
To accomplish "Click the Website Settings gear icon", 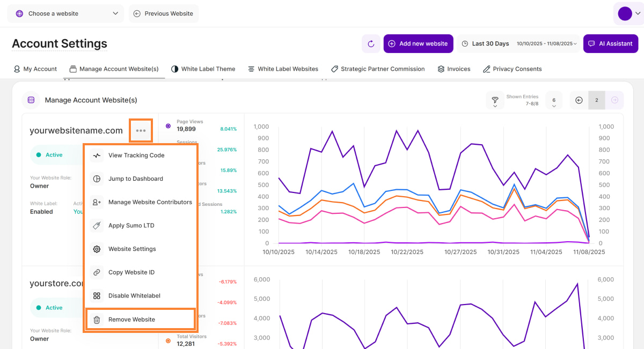I will 97,249.
